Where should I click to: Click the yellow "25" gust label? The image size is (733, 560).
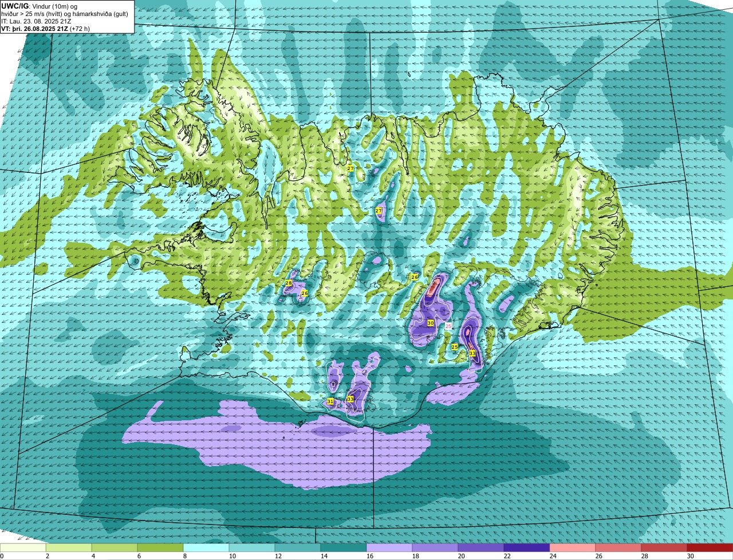455,347
